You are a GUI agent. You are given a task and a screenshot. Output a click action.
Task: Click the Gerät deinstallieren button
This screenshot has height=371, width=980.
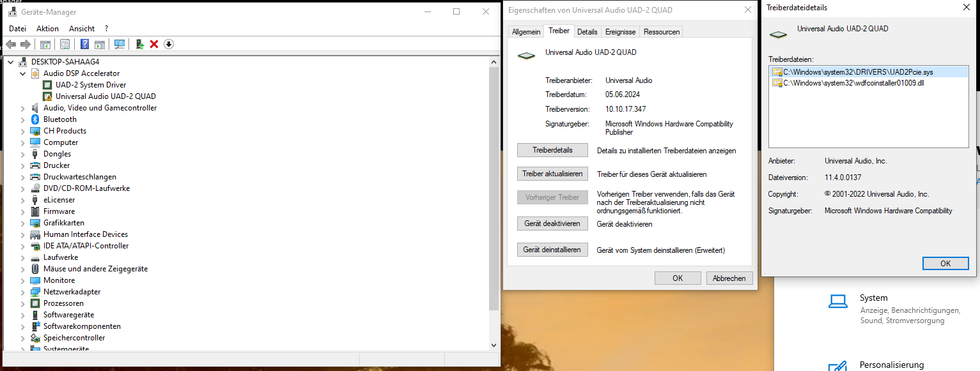pos(553,250)
